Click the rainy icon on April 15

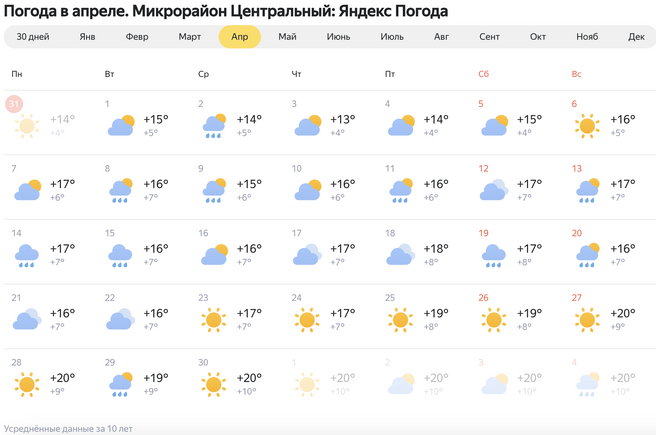coord(121,255)
